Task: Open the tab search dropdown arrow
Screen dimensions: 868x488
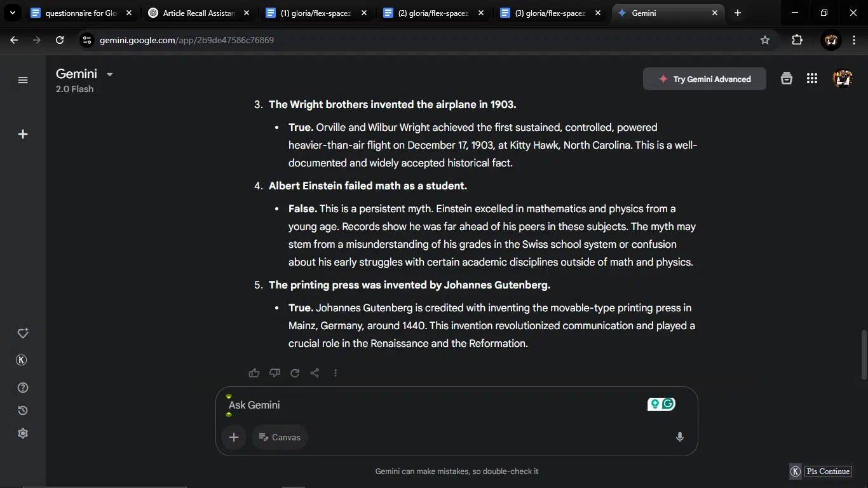Action: pyautogui.click(x=12, y=13)
